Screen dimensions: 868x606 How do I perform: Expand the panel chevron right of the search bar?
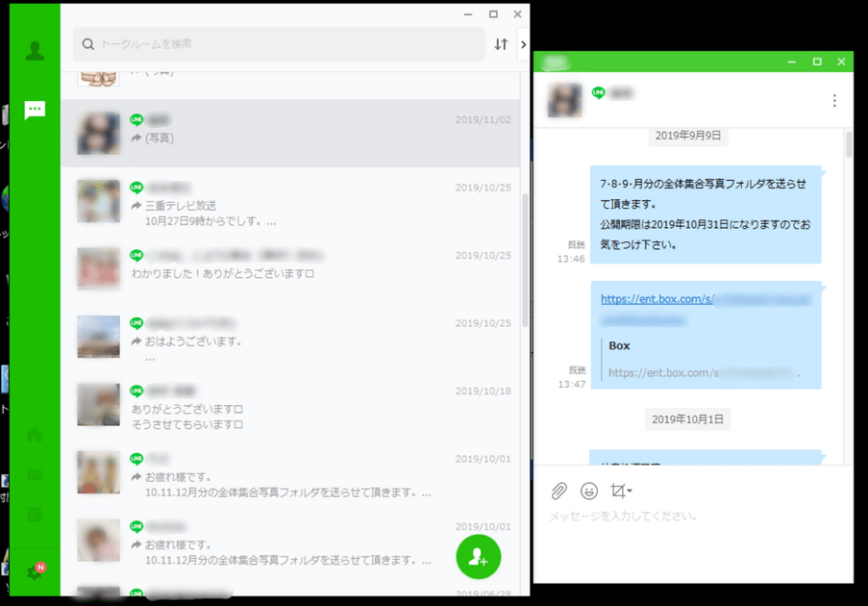pyautogui.click(x=523, y=44)
